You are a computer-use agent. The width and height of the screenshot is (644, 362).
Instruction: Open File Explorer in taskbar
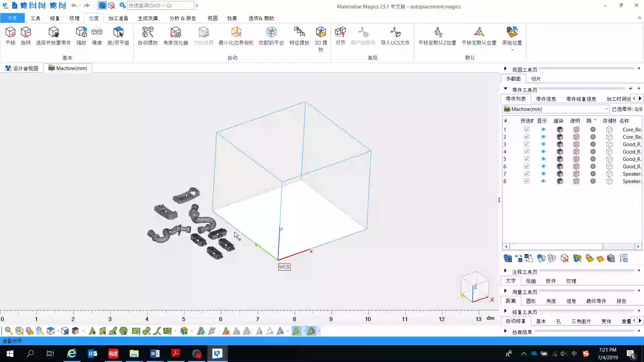[134, 354]
